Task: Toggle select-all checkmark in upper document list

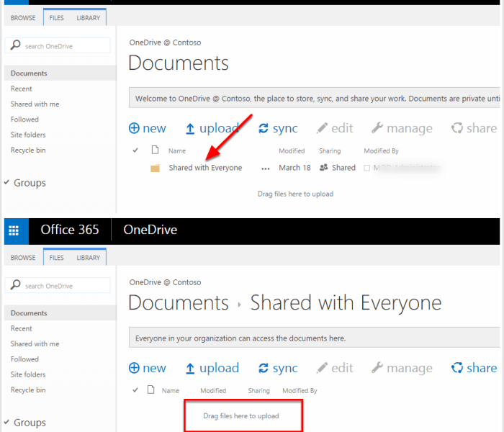Action: click(135, 150)
